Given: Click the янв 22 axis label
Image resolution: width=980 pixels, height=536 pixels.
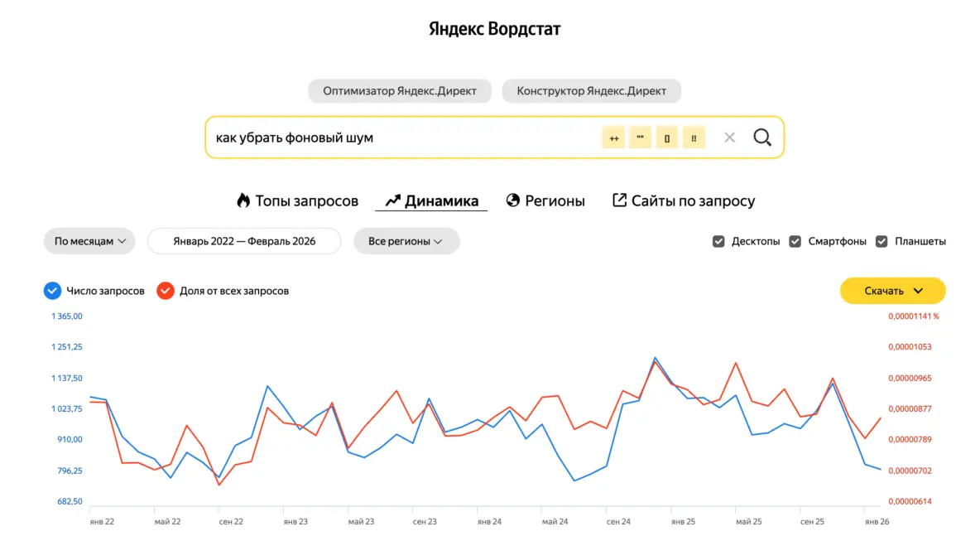Looking at the screenshot, I should click(x=102, y=522).
